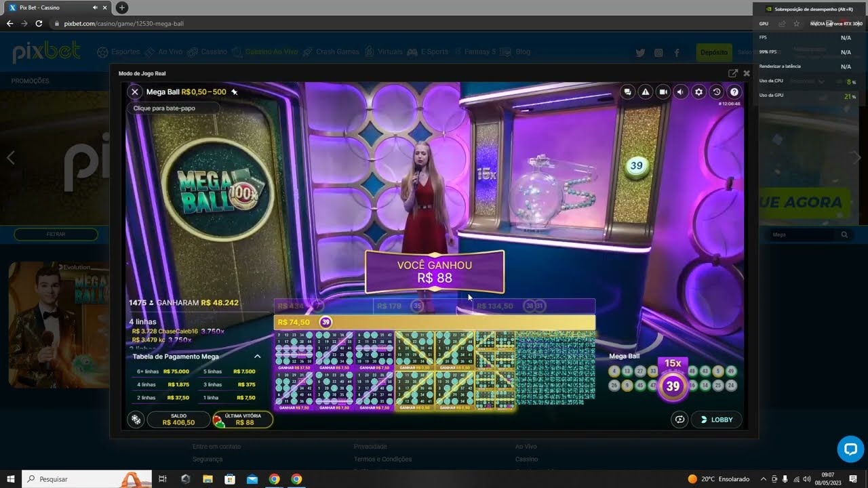This screenshot has width=868, height=488.
Task: Click the Mega Ball 39 multiplier ball
Action: [x=672, y=386]
